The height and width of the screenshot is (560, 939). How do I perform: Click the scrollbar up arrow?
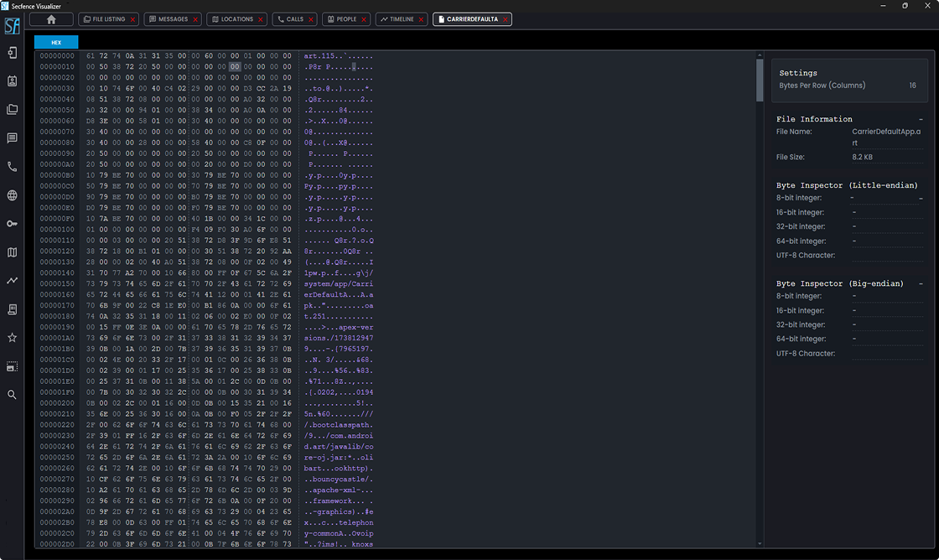(760, 55)
